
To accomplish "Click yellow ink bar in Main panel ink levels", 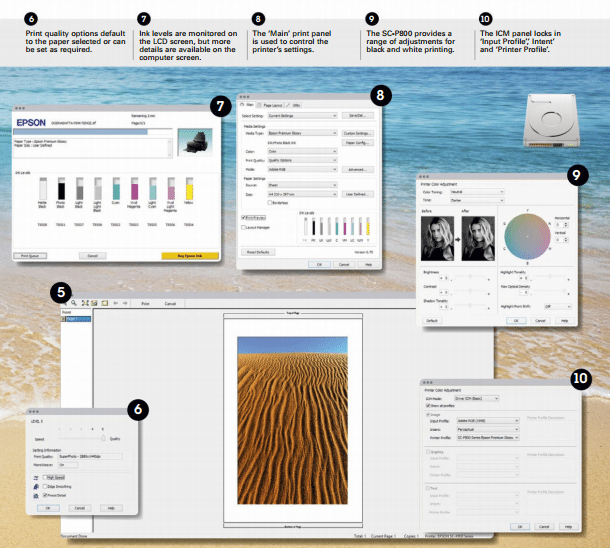I will [368, 227].
